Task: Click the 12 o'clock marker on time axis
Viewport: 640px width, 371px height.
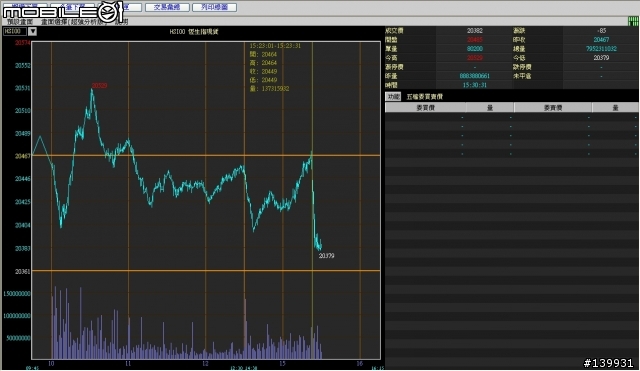Action: tap(205, 364)
